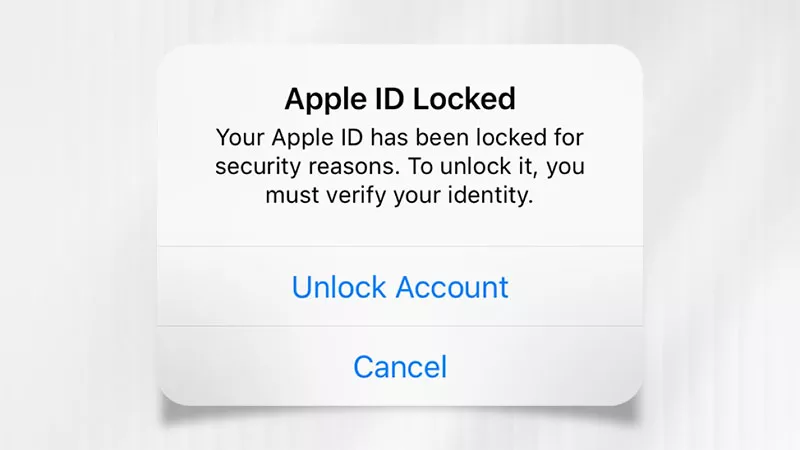
Task: Dismiss the alert with Cancel
Action: [x=400, y=366]
